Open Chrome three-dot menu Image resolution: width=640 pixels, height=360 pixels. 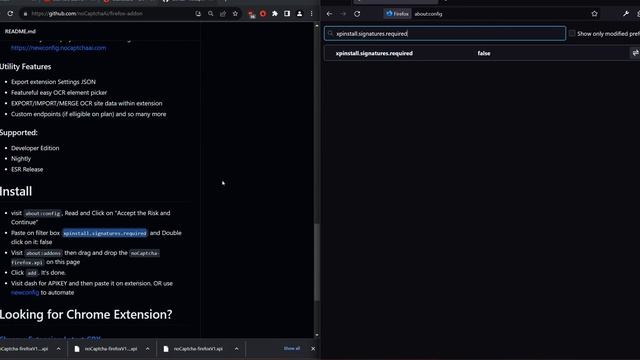311,13
